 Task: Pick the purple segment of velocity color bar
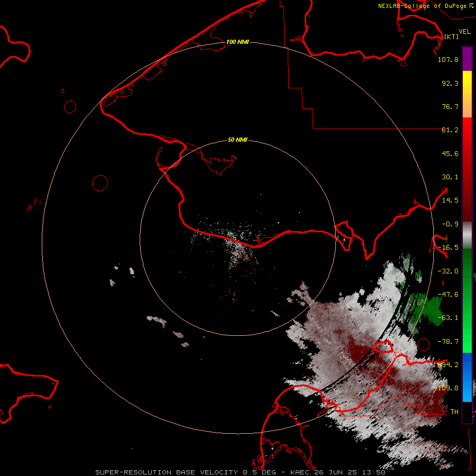tap(467, 59)
